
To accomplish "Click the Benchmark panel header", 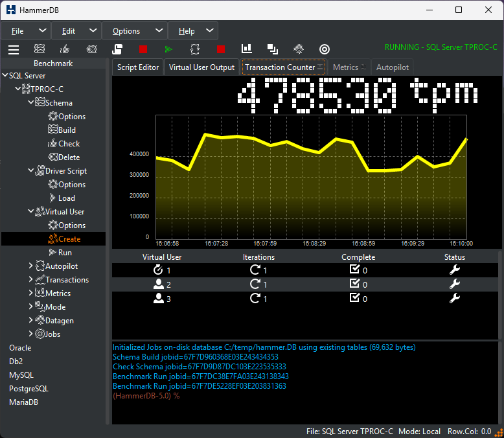I will (x=53, y=63).
